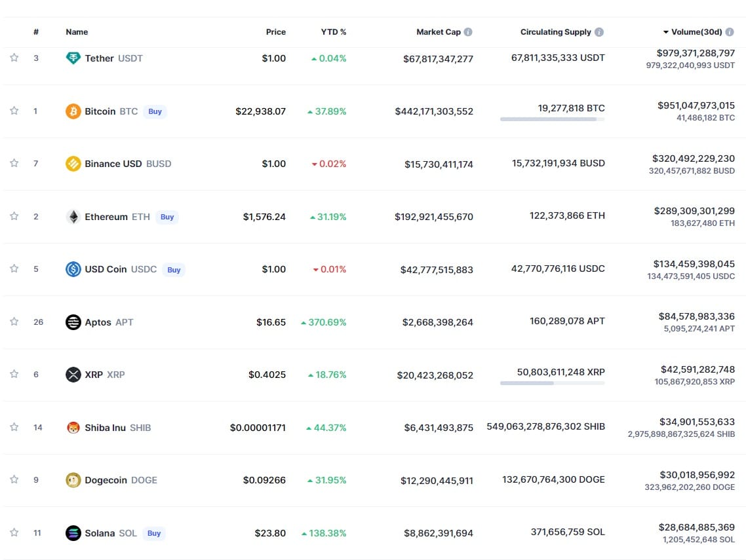Open the Circulating Supply info icon
The image size is (746, 560).
click(599, 32)
